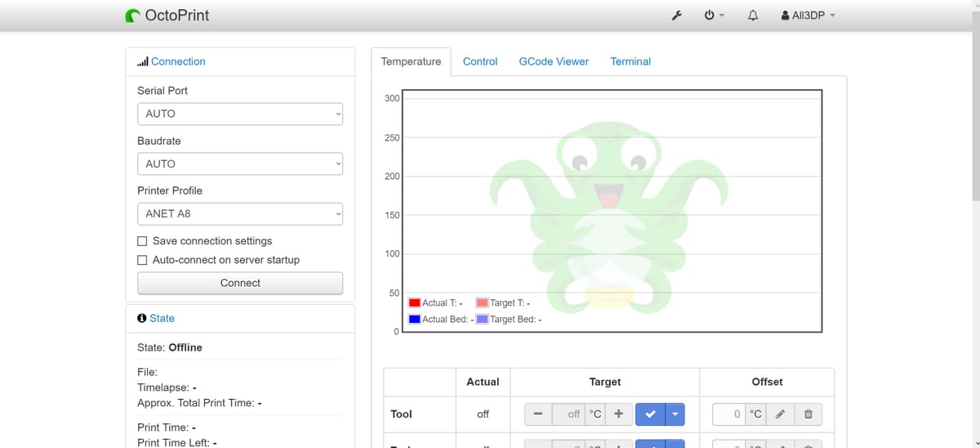Click the notifications bell icon

[753, 16]
